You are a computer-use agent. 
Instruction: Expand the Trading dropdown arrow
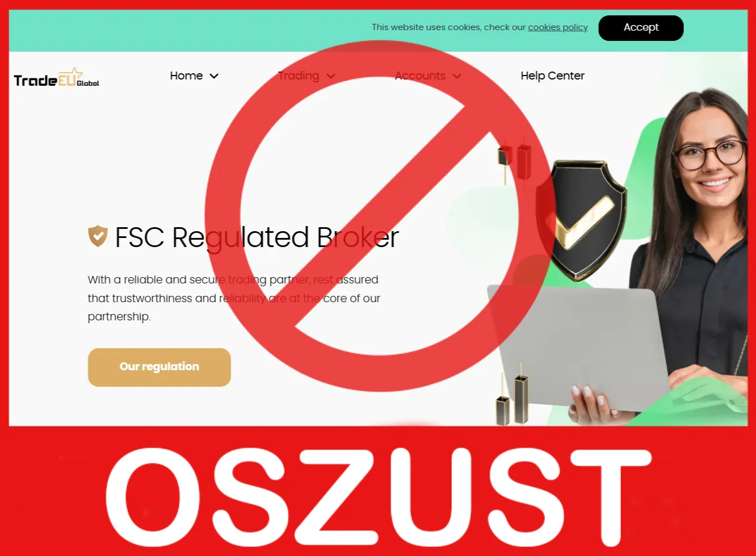(331, 76)
